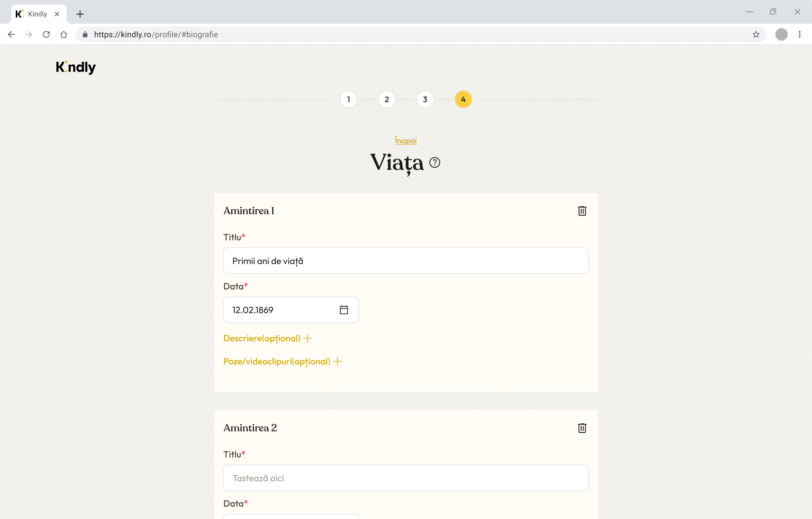Open the browser three-dot menu
Viewport: 812px width, 519px height.
(800, 35)
